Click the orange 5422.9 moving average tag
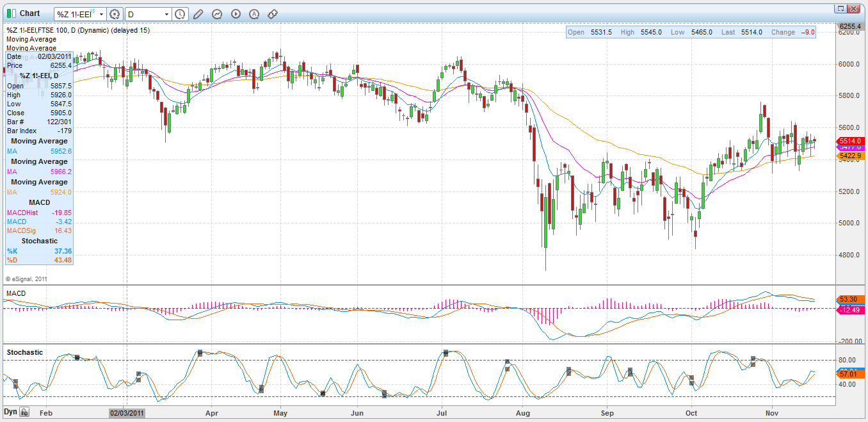 tap(851, 156)
